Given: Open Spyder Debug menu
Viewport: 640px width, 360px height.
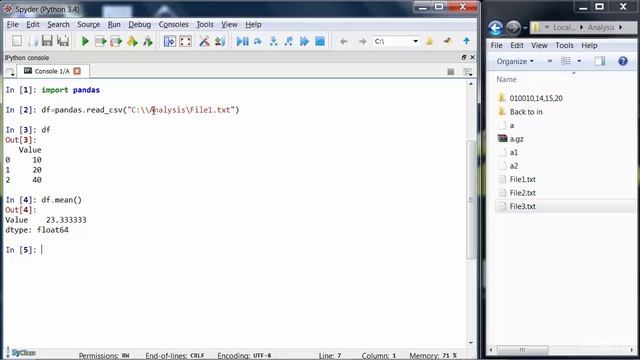Looking at the screenshot, I should coord(140,24).
